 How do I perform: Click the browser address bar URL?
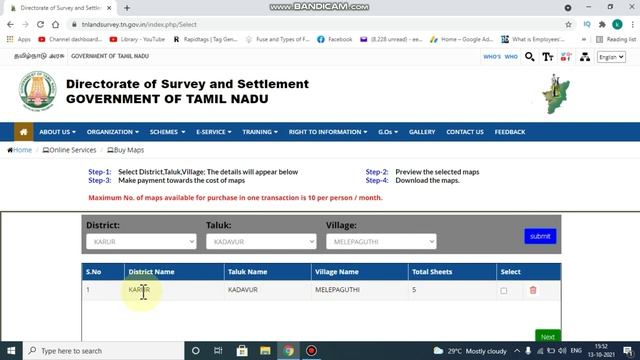(139, 24)
